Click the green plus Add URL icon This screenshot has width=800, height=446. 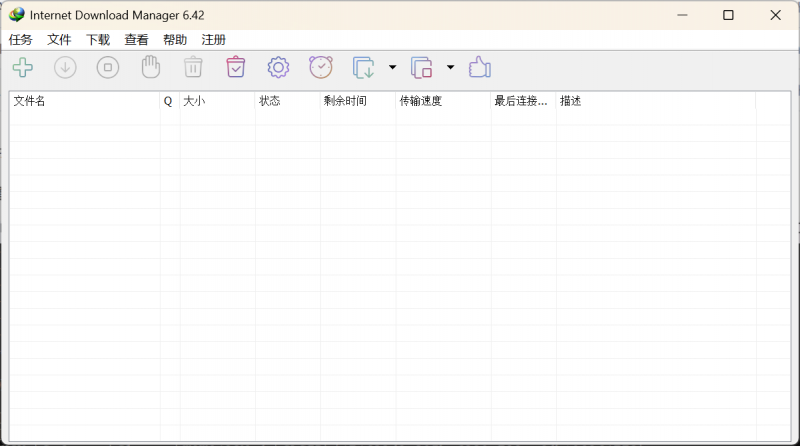pos(23,67)
